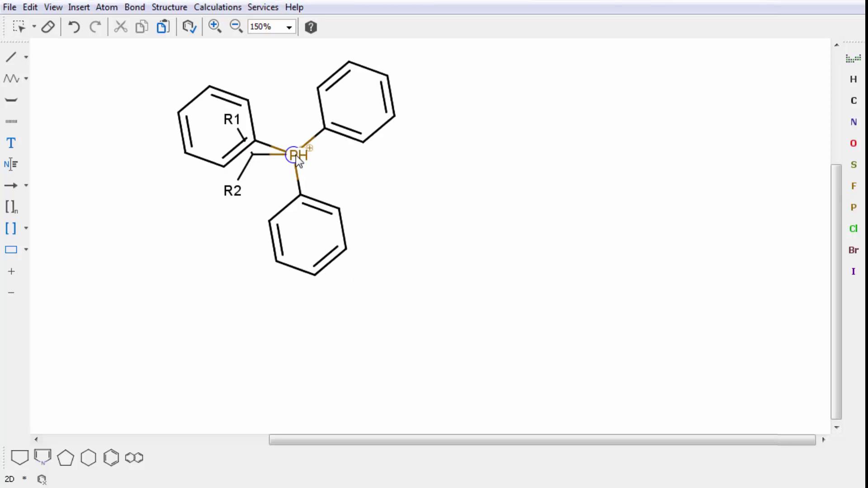868x488 pixels.
Task: Select the N-heterocycle chair template
Action: pos(43,457)
